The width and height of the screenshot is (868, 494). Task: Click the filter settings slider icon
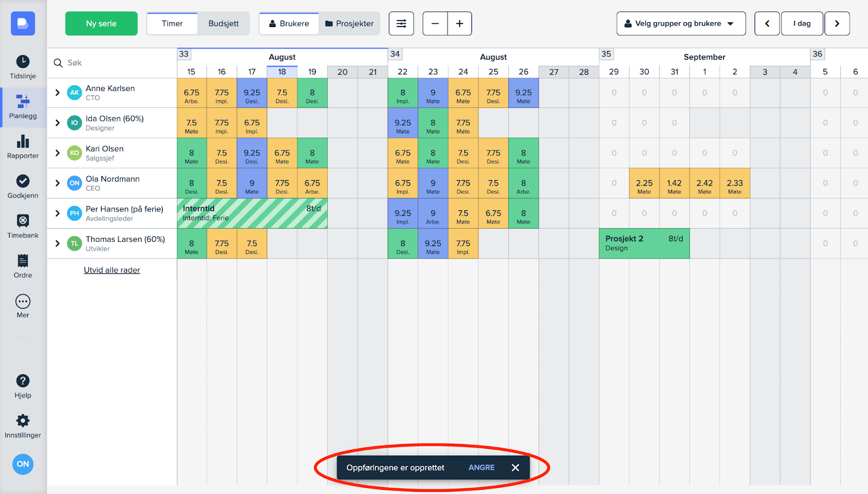click(401, 24)
